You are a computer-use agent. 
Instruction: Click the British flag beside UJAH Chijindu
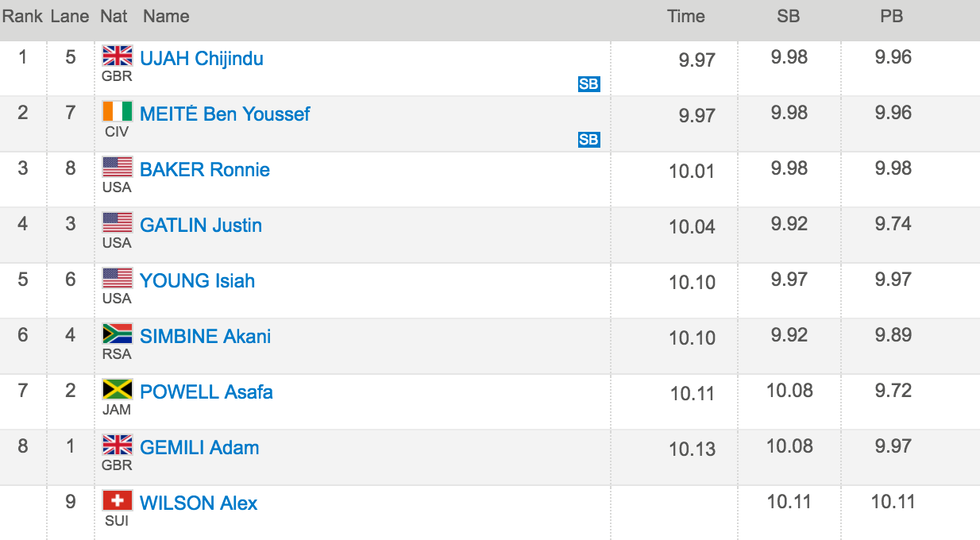coord(118,56)
